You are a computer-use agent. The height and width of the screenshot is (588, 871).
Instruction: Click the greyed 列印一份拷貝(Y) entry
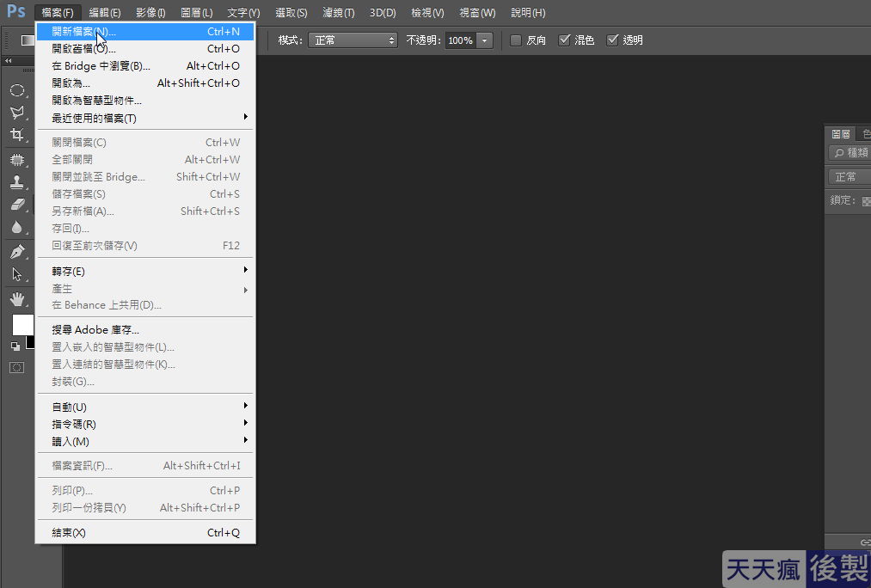(x=145, y=507)
